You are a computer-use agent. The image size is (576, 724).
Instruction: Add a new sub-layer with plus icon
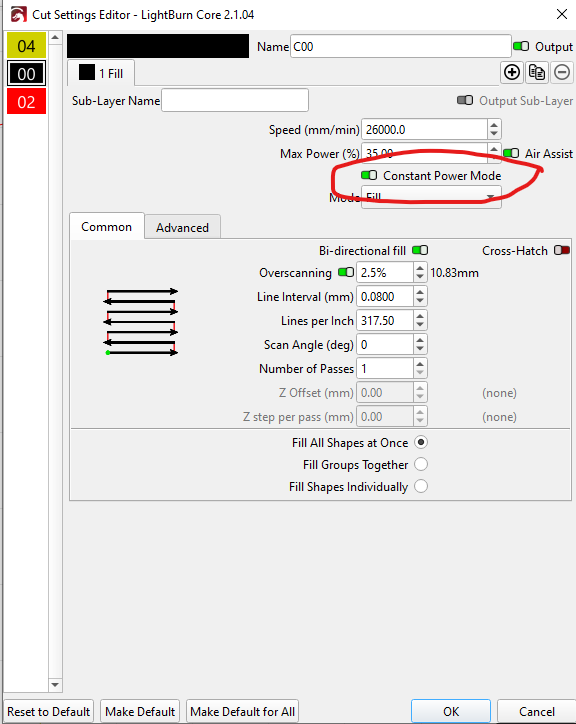(512, 72)
